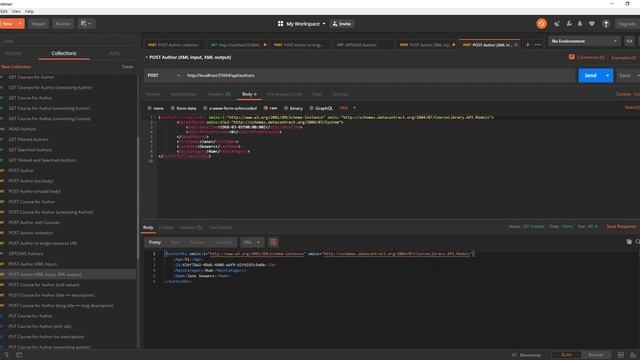Viewport: 640px width, 360px height.
Task: Click the Invite button with person icon
Action: (x=342, y=24)
